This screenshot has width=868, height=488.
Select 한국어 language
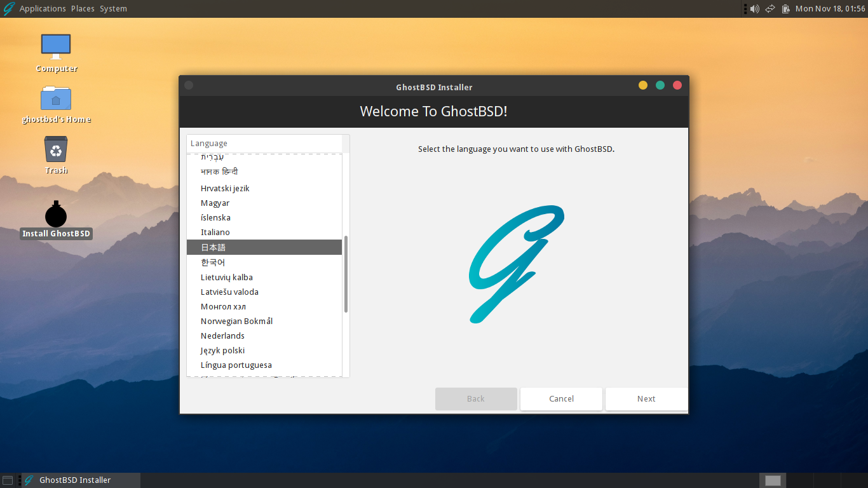264,262
